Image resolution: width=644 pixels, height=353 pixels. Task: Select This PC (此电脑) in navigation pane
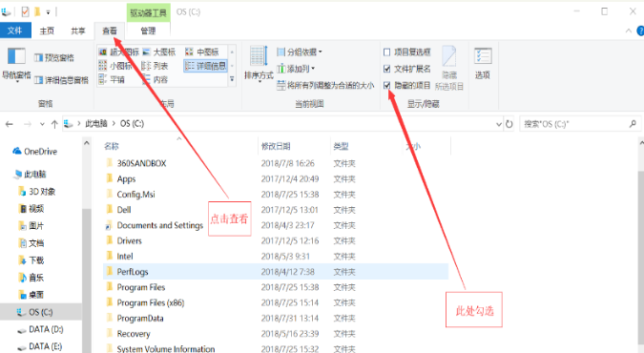coord(31,175)
